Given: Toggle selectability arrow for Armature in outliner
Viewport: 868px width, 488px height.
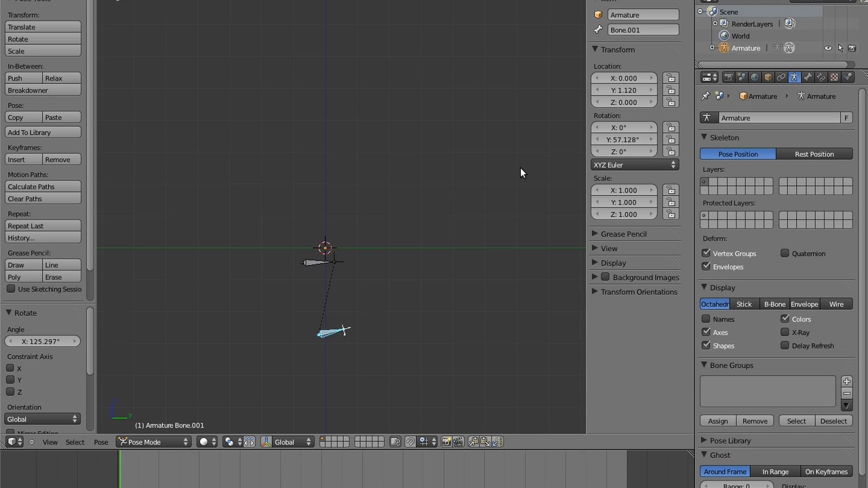Looking at the screenshot, I should pyautogui.click(x=840, y=48).
